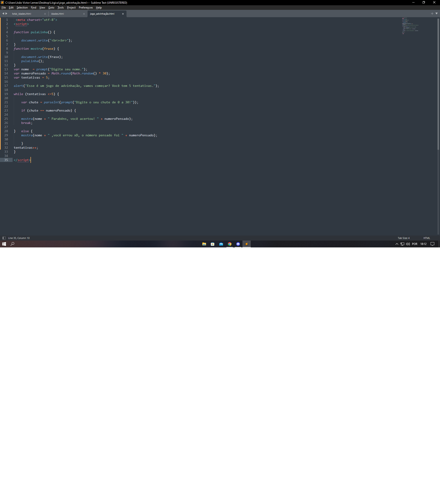Click the "var nome = prompt" line

tap(51, 69)
